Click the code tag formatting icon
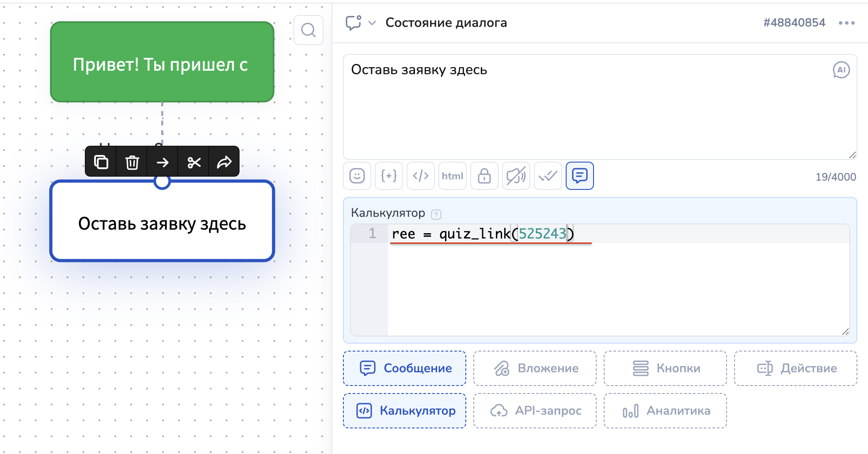The image size is (868, 454). (421, 176)
